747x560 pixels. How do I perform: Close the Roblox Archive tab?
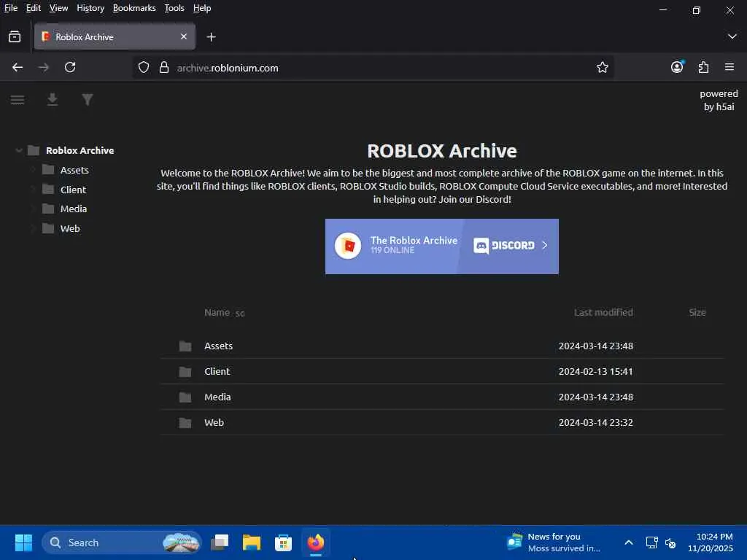183,36
